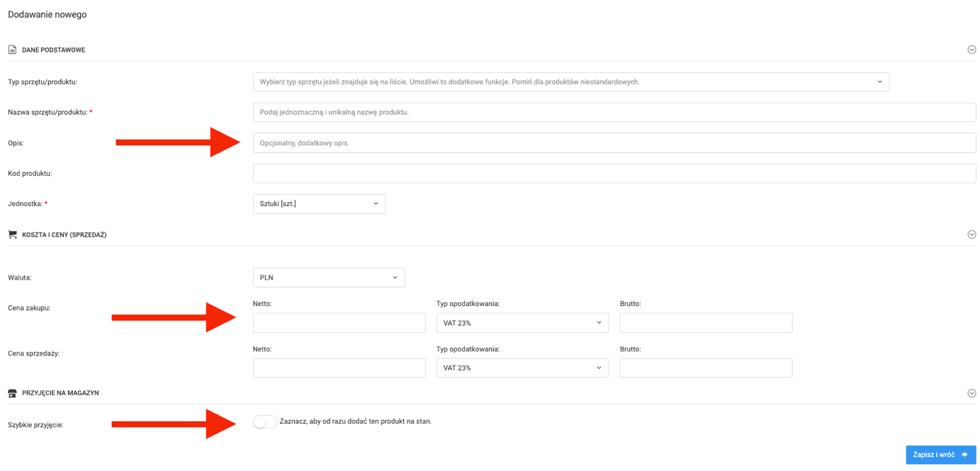980x471 pixels.
Task: Click the Brutto field for Cena sprzedaży
Action: pos(706,368)
